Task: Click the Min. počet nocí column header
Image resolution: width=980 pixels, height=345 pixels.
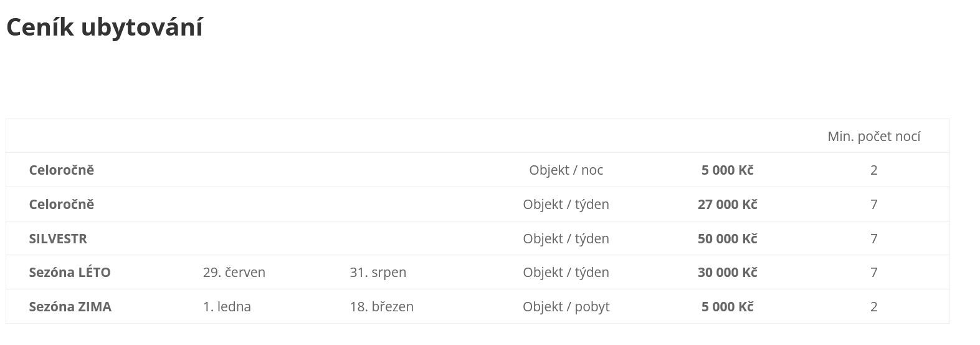Action: [x=874, y=136]
